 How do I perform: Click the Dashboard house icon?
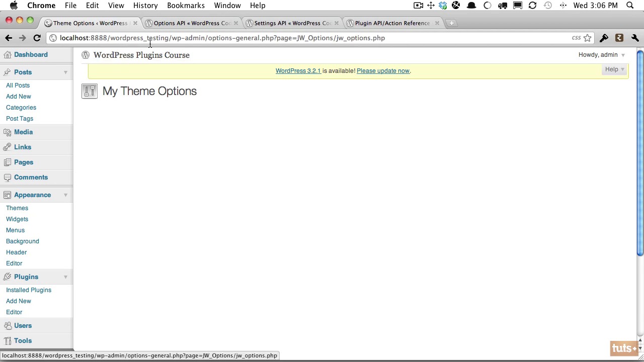[7, 54]
